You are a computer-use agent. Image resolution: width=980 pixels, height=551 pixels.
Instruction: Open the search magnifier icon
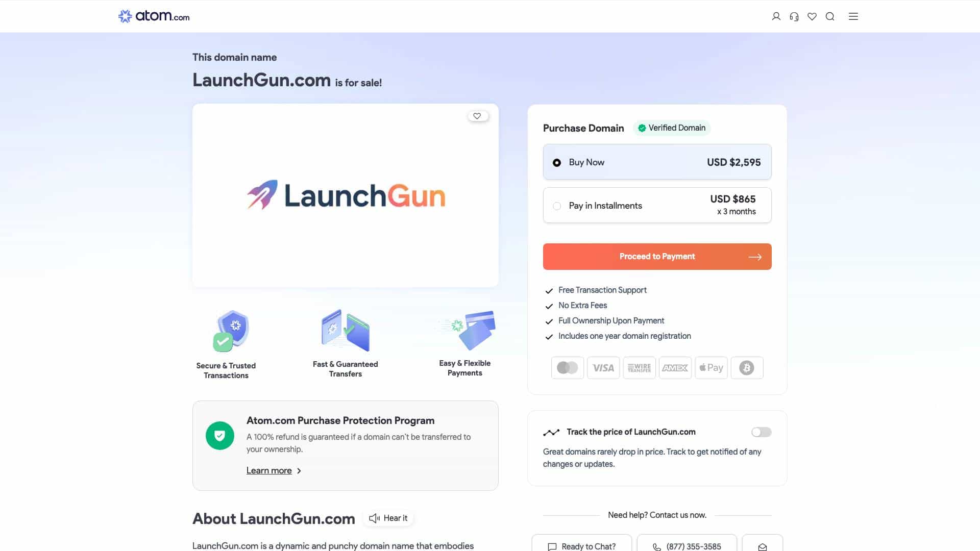point(830,16)
